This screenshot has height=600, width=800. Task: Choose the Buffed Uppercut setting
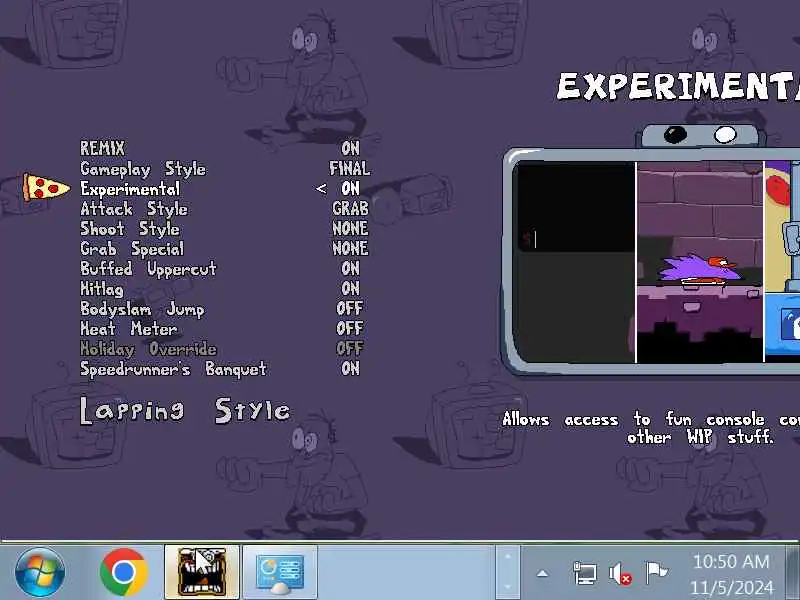(148, 268)
